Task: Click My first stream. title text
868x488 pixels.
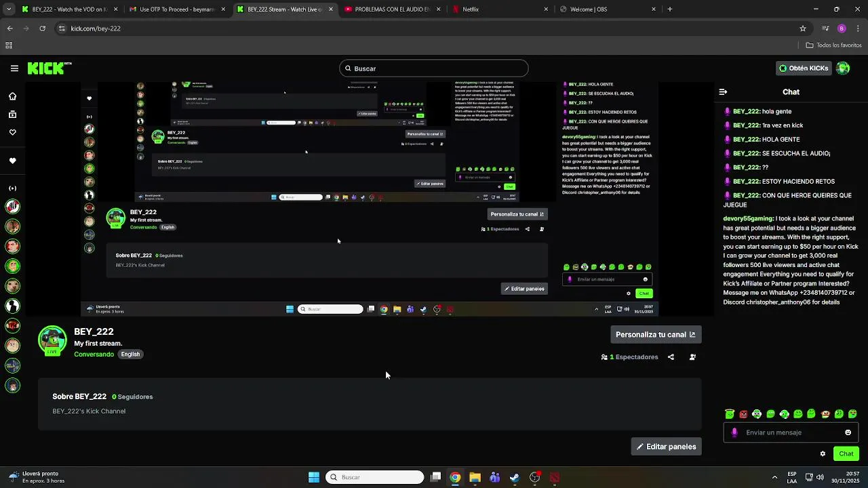Action: coord(98,344)
